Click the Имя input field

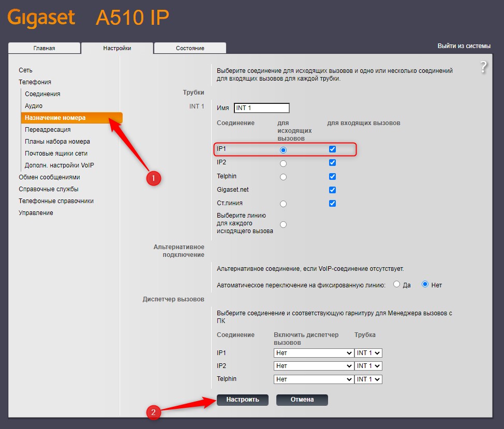pyautogui.click(x=262, y=108)
